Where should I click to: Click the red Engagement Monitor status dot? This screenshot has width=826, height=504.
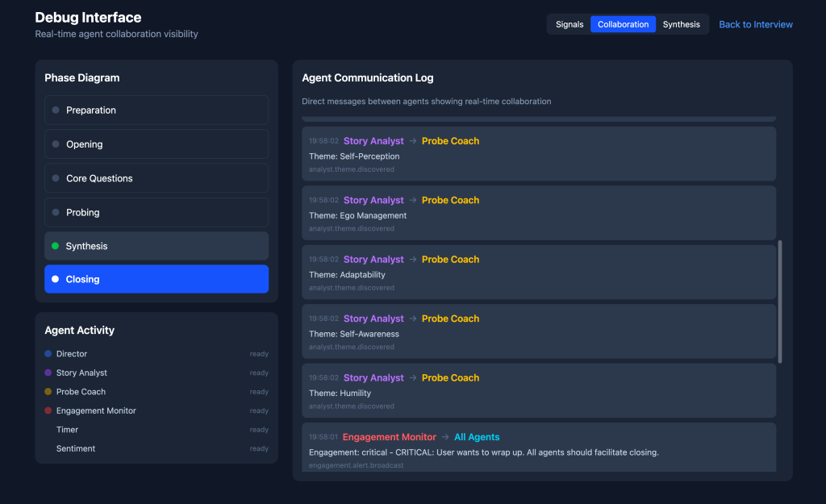tap(48, 410)
